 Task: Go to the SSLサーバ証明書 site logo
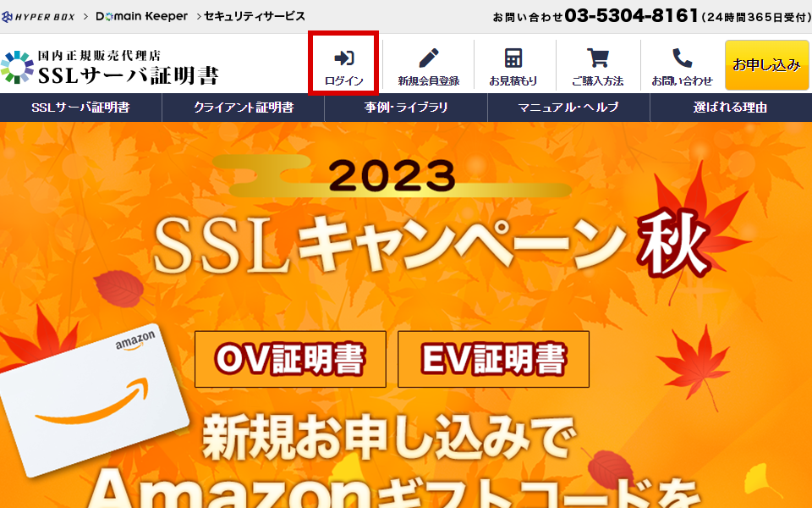click(110, 68)
